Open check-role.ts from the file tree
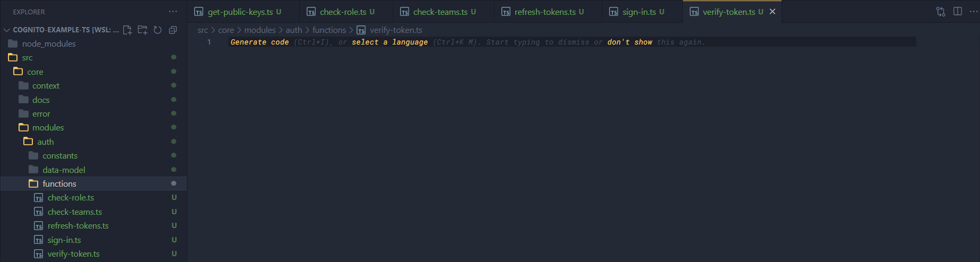The width and height of the screenshot is (980, 262). tap(93, 197)
